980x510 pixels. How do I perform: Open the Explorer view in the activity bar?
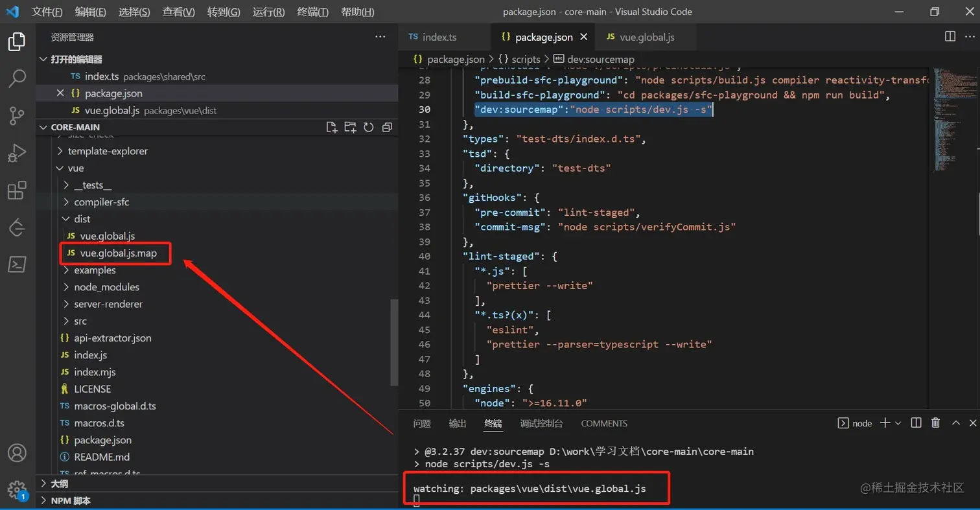coord(17,42)
